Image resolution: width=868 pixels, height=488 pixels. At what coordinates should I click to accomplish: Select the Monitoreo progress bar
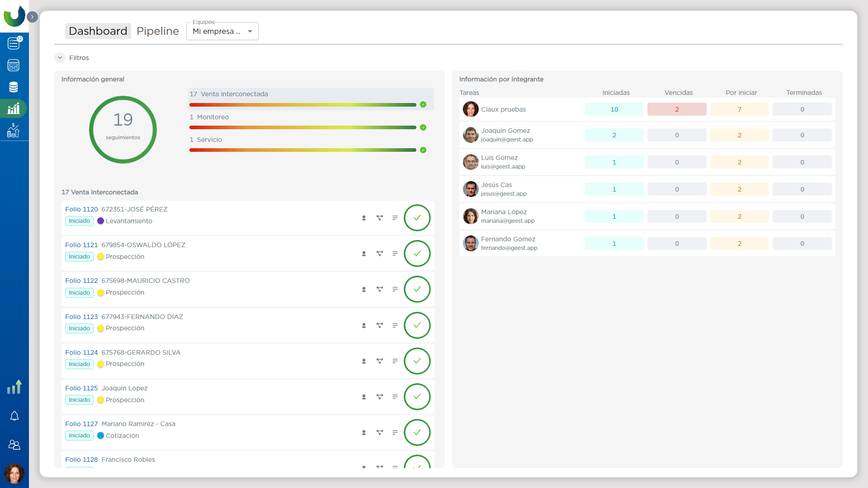303,127
